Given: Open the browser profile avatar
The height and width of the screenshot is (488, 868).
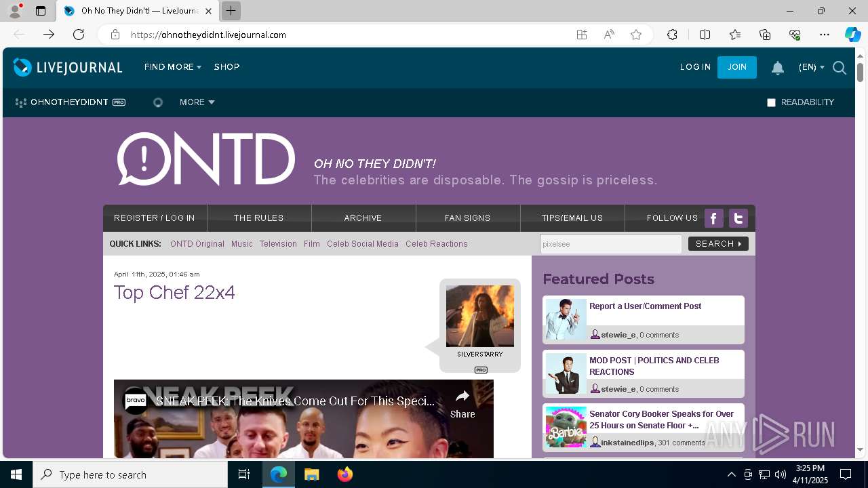Looking at the screenshot, I should pos(15,11).
